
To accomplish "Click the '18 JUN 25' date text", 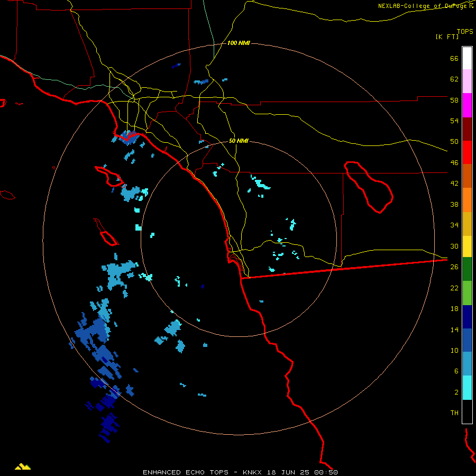I will pos(290,472).
